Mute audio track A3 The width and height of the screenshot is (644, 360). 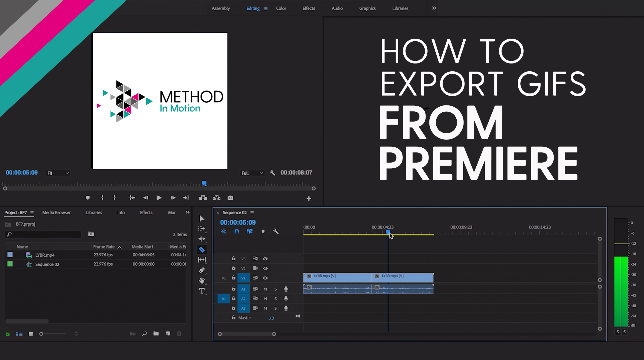click(265, 308)
